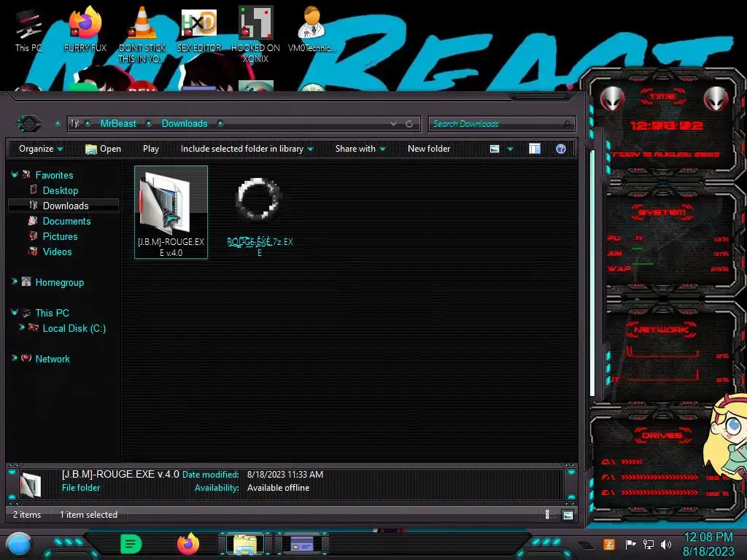The image size is (747, 560).
Task: Click the Start orb button
Action: click(18, 545)
